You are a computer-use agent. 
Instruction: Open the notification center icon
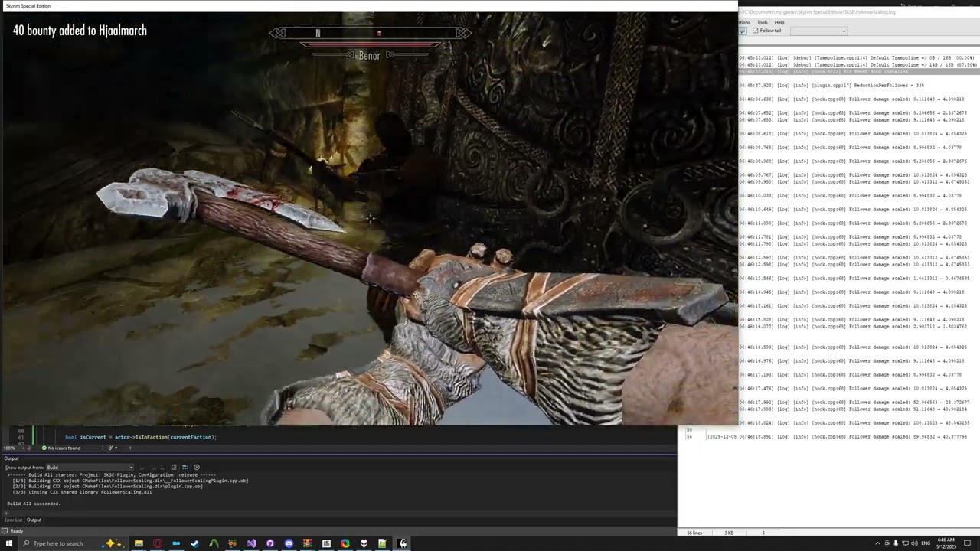click(968, 543)
